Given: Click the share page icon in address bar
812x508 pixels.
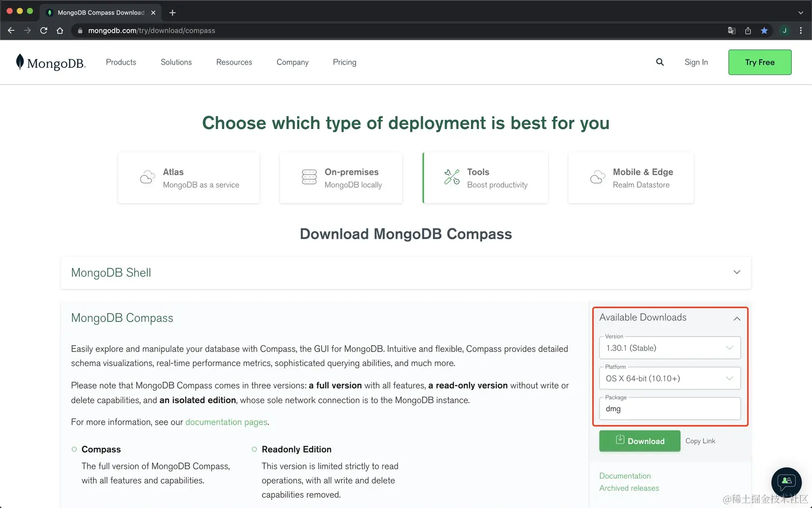Looking at the screenshot, I should 748,31.
